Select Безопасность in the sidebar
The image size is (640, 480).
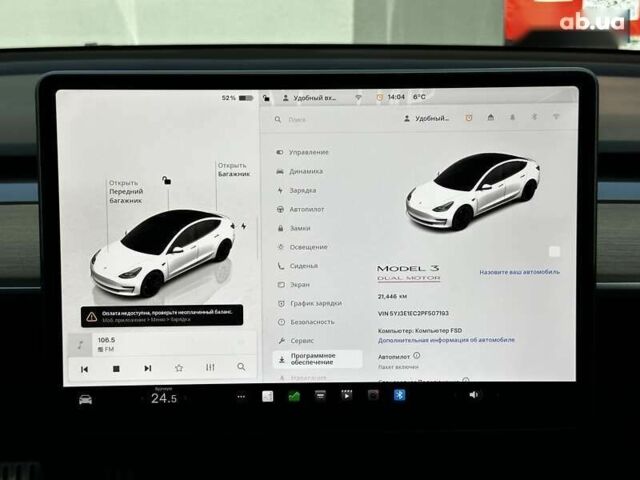coord(314,322)
